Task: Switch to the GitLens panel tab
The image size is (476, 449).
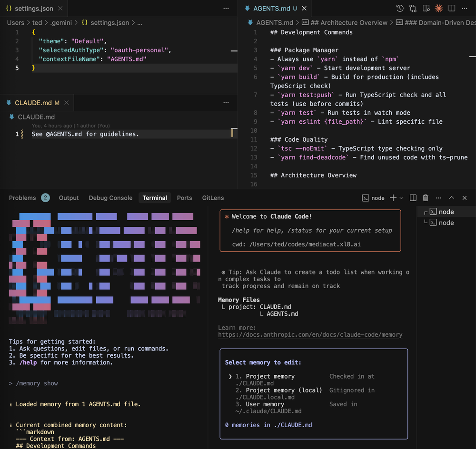Action: click(x=213, y=198)
